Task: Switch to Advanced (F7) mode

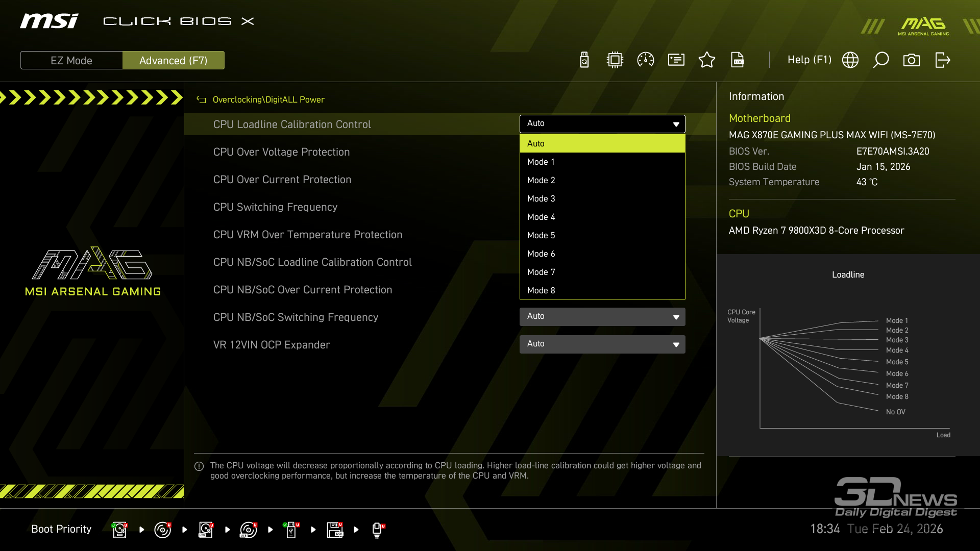Action: point(173,60)
